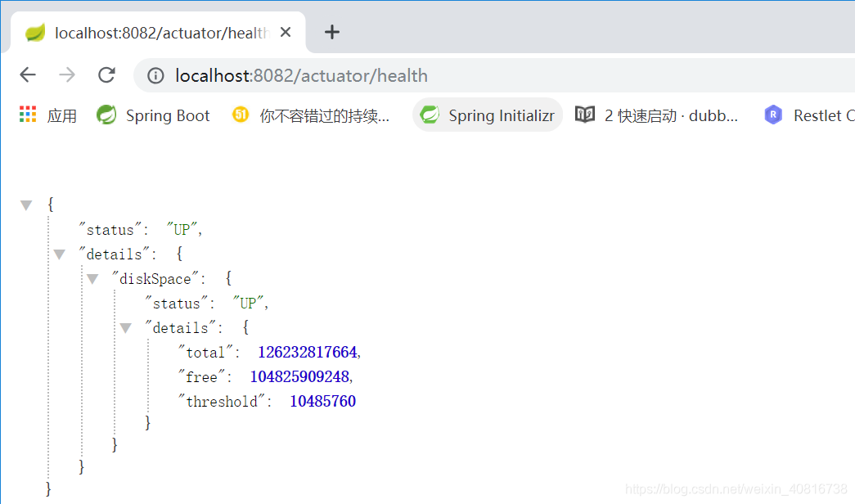
Task: Go back to the previous page
Action: [x=27, y=74]
